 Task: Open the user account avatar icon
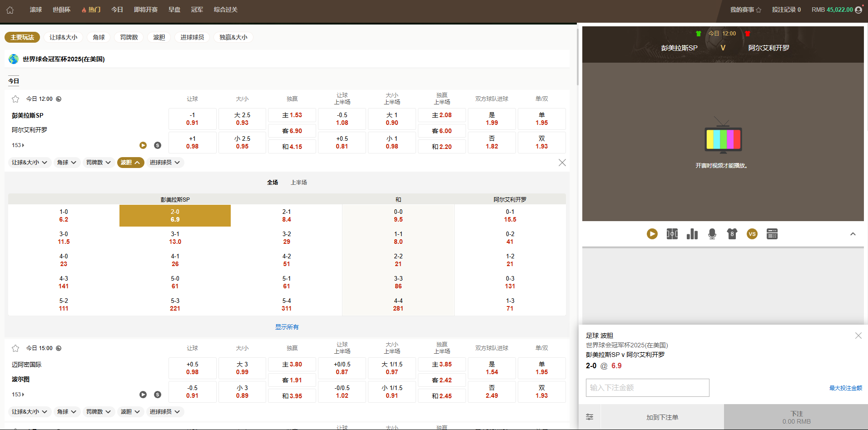click(858, 10)
